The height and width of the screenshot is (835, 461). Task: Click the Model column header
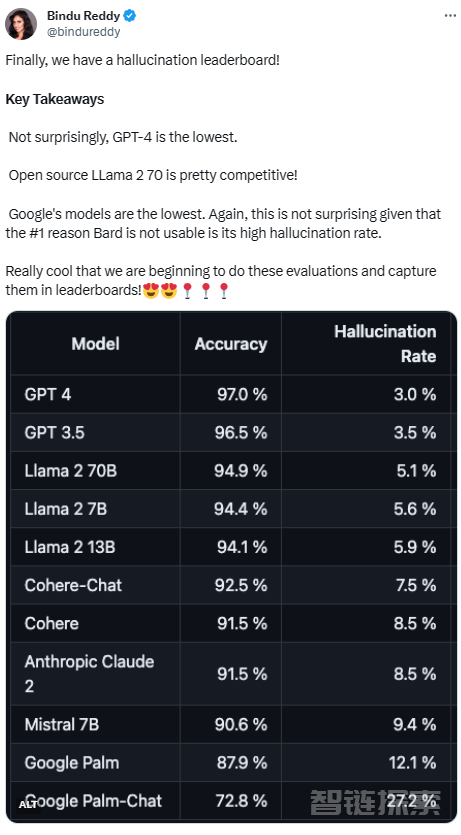[95, 343]
